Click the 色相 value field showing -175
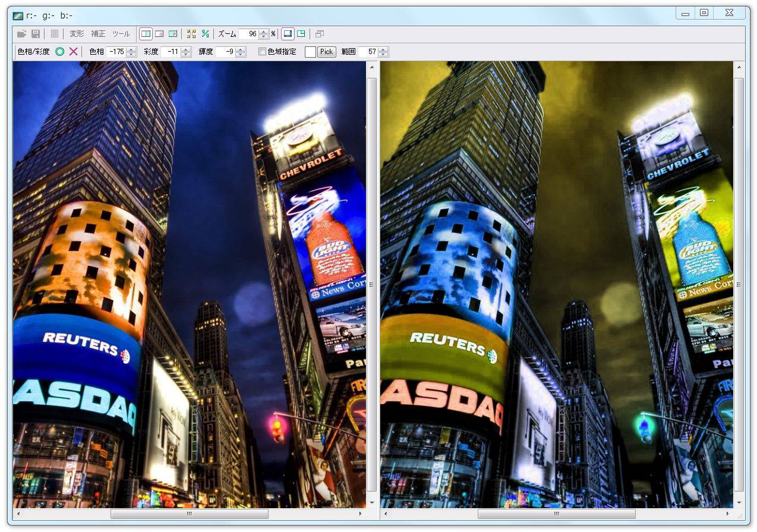The width and height of the screenshot is (757, 532). [x=116, y=52]
